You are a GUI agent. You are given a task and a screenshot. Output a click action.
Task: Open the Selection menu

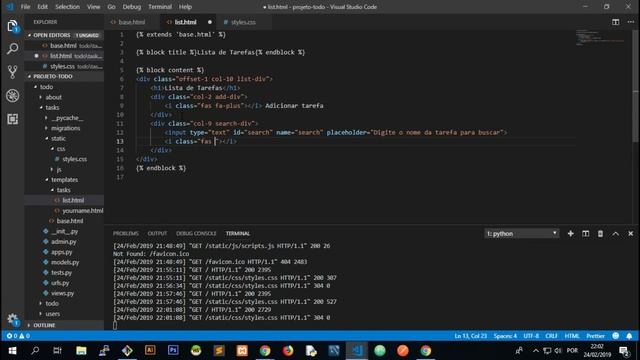click(x=67, y=7)
